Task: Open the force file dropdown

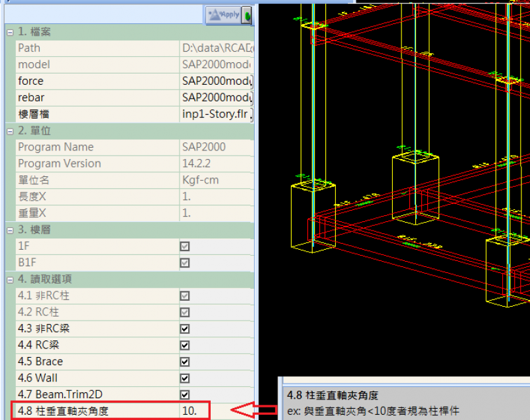Action: tap(252, 81)
